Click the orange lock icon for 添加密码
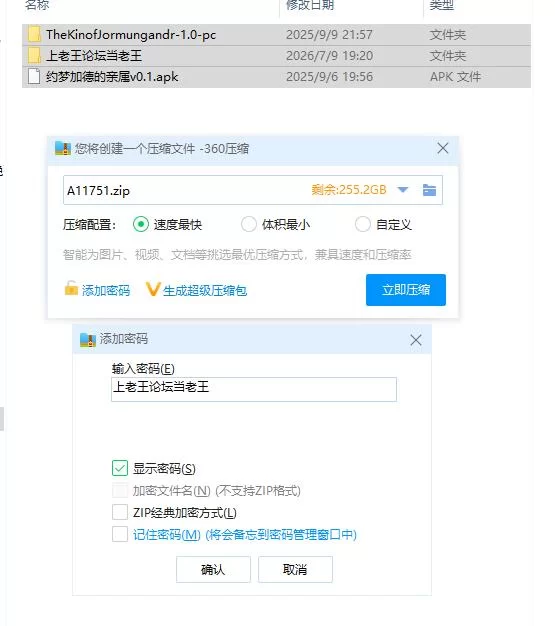Screen dimensions: 555x626 click(x=71, y=288)
